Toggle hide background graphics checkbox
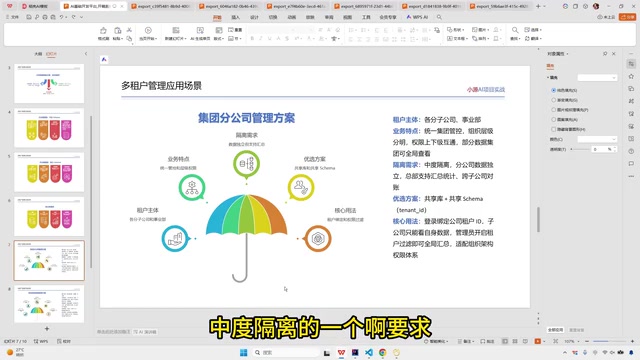 553,129
